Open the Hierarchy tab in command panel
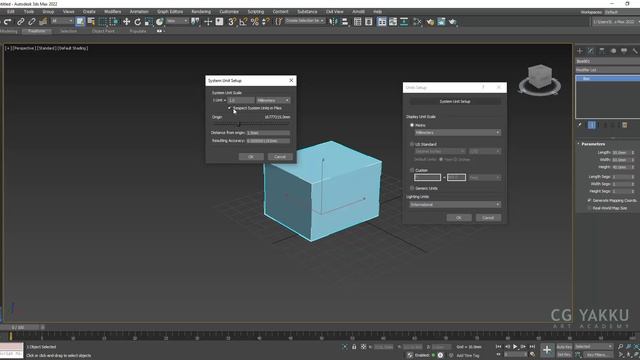Image resolution: width=640 pixels, height=360 pixels. pos(602,51)
